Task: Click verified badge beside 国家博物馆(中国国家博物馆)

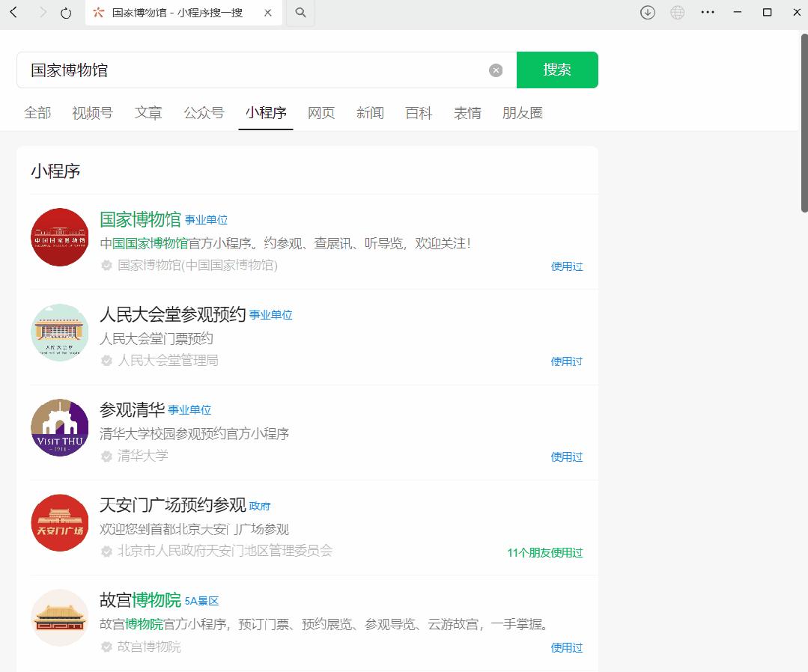Action: coord(106,265)
